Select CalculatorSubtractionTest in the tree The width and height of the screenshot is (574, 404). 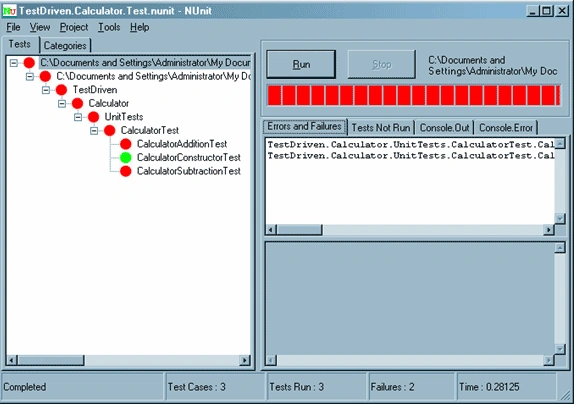point(189,171)
